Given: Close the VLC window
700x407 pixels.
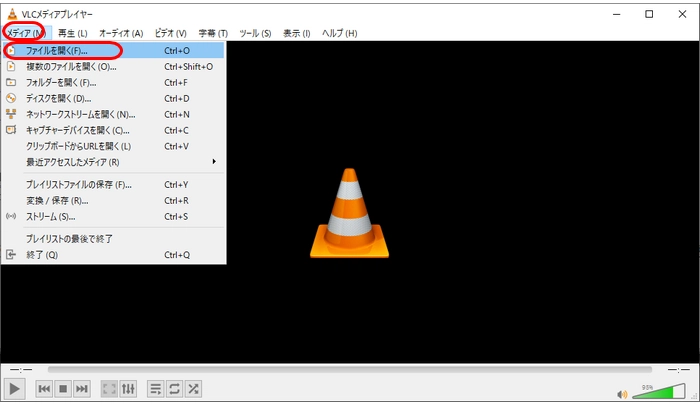Looking at the screenshot, I should pos(682,14).
